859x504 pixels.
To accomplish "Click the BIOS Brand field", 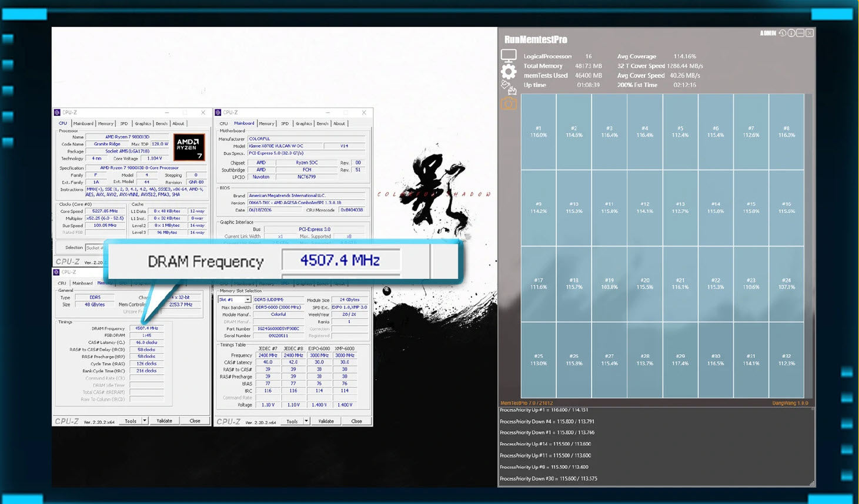I will 306,196.
